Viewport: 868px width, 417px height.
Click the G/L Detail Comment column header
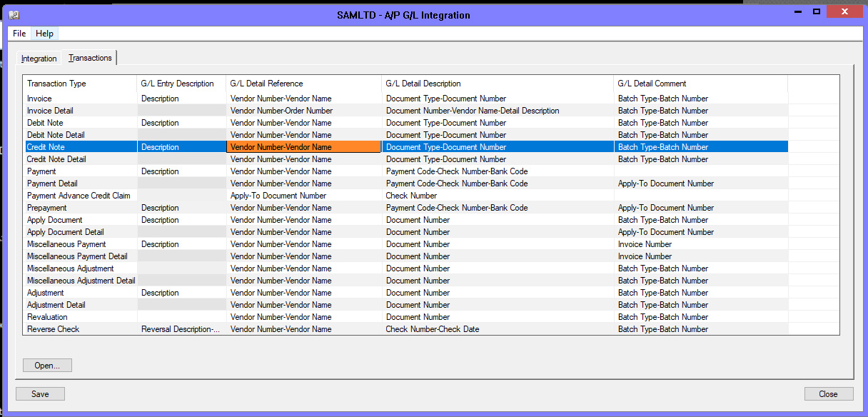(700, 84)
